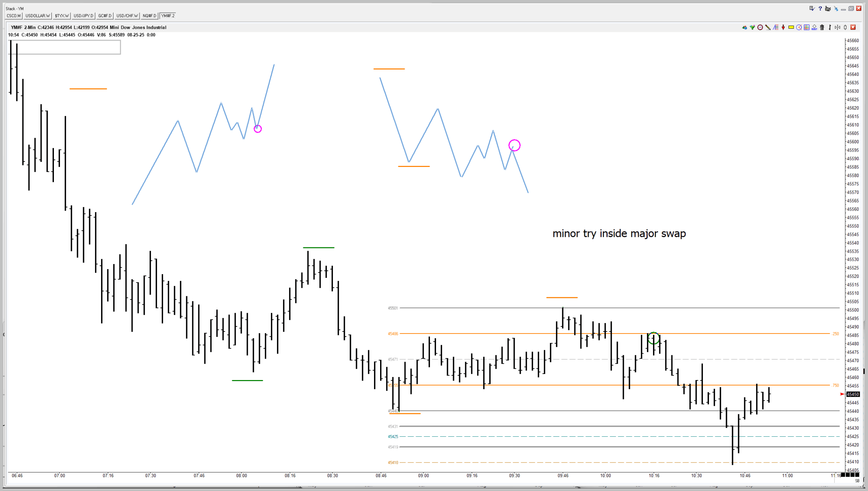868x491 pixels.
Task: Click the video camera recorder icon
Action: pyautogui.click(x=828, y=9)
